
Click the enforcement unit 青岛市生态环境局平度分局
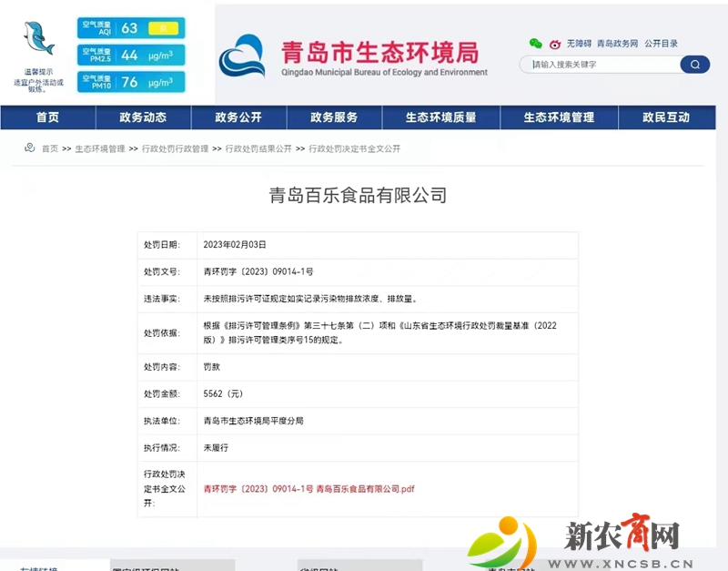[x=254, y=421]
